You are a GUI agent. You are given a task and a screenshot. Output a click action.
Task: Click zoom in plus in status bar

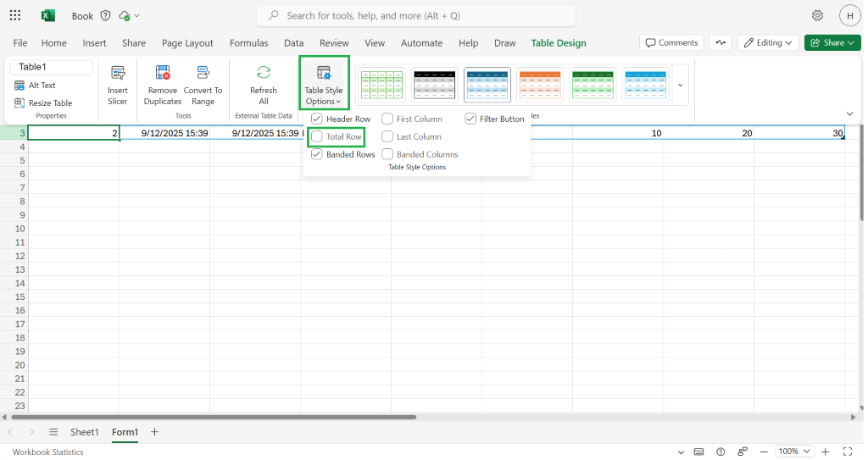click(826, 452)
